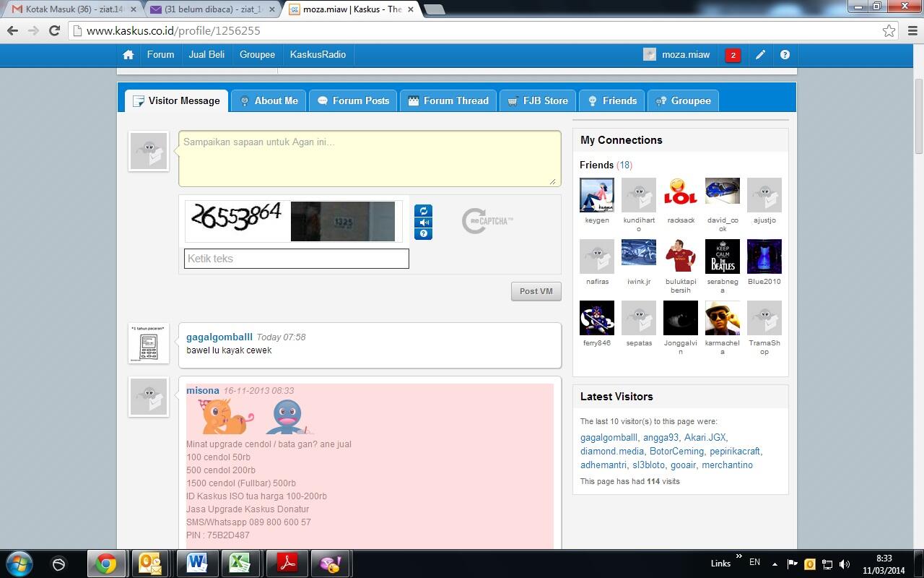This screenshot has width=924, height=578.
Task: Open Excel from the taskbar
Action: click(x=240, y=564)
